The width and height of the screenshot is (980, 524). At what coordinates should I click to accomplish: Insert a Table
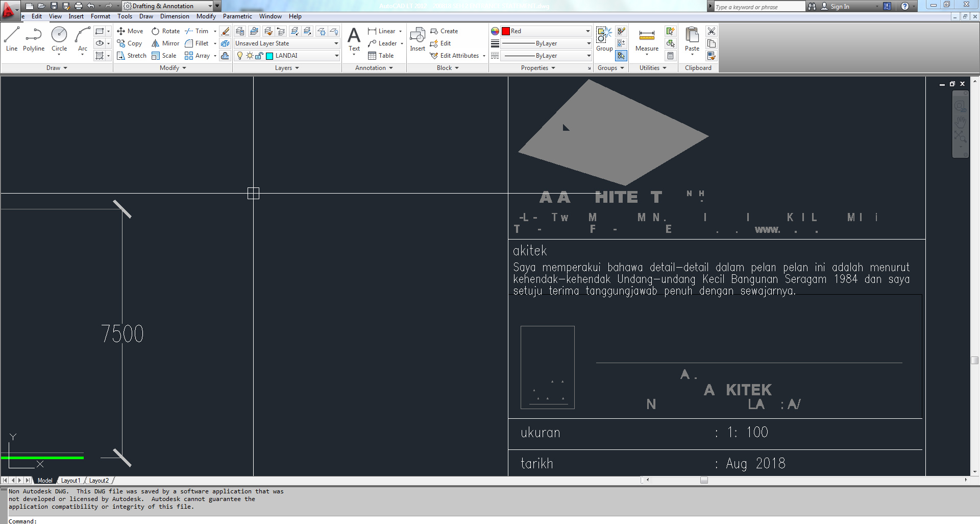pos(381,56)
